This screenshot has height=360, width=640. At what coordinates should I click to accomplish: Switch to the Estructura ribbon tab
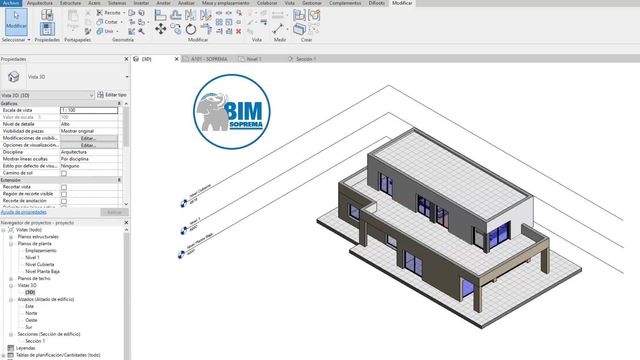[70, 3]
